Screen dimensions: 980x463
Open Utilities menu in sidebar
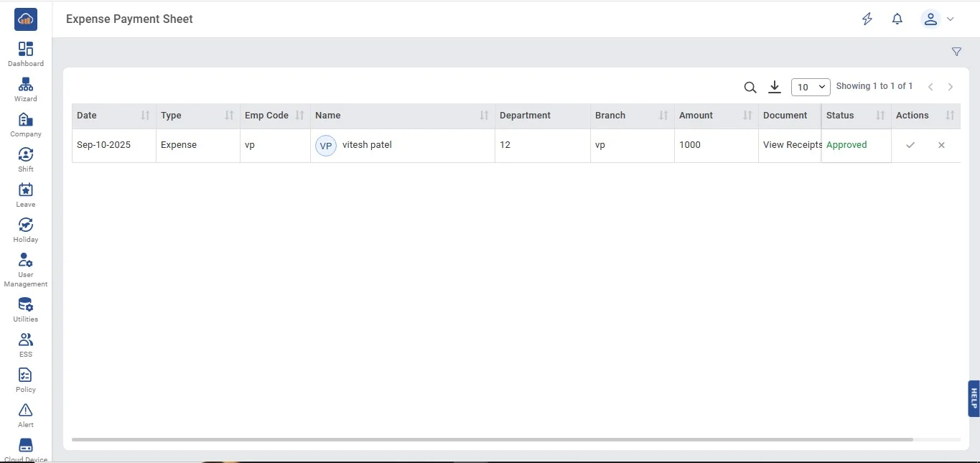click(x=26, y=309)
